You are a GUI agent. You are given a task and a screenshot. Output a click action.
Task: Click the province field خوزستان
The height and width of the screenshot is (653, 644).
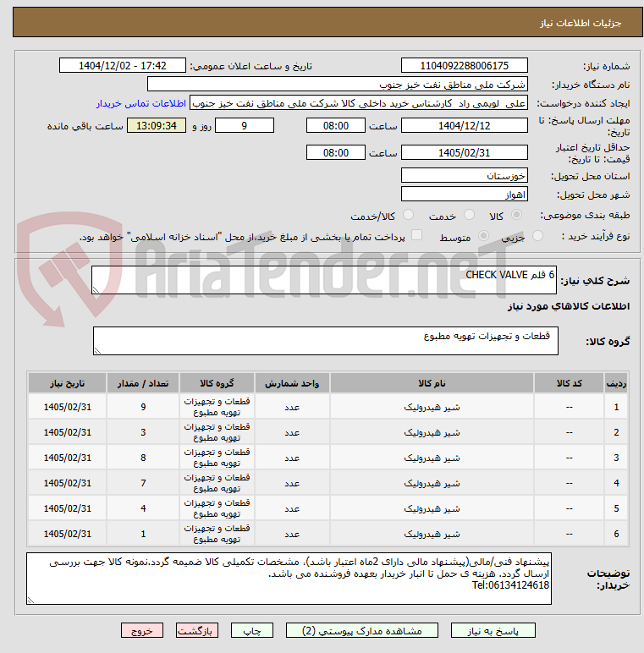465,175
